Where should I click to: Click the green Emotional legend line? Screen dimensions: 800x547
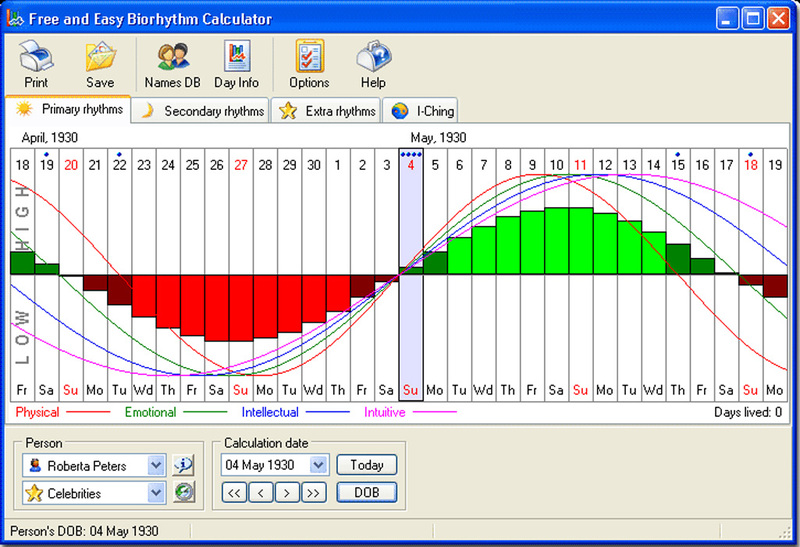click(205, 412)
